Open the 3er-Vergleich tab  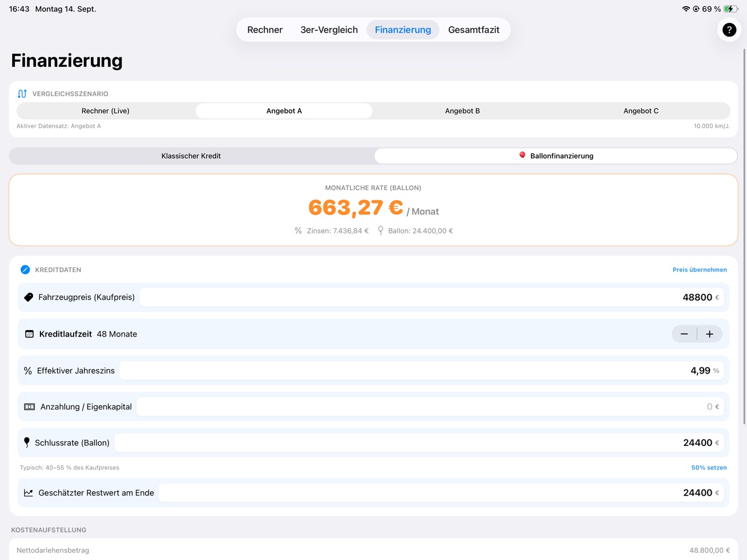click(329, 30)
